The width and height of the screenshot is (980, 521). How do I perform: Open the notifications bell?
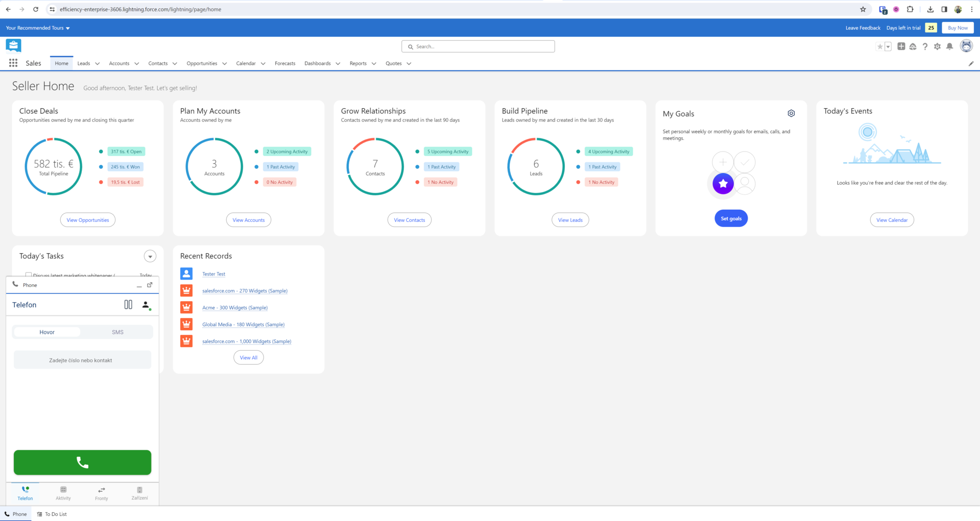(x=949, y=46)
